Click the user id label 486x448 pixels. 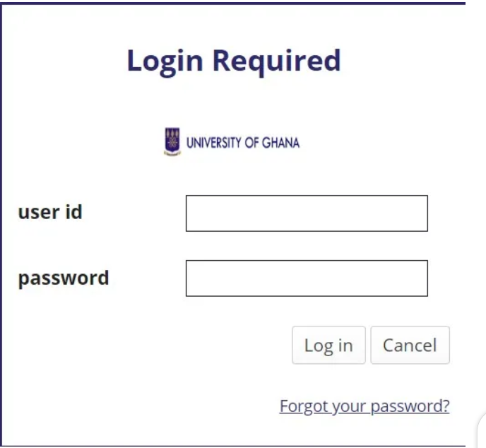coord(50,212)
